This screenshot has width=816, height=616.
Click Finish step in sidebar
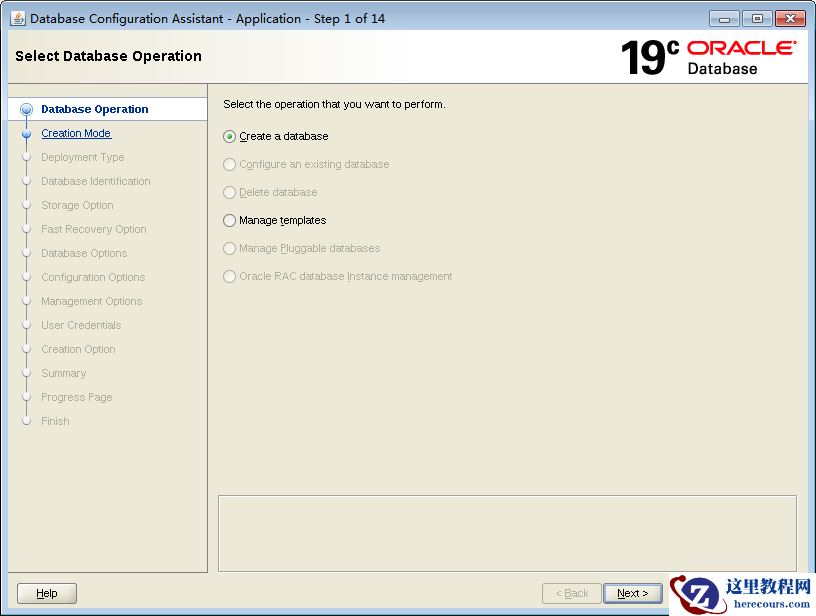(x=55, y=421)
